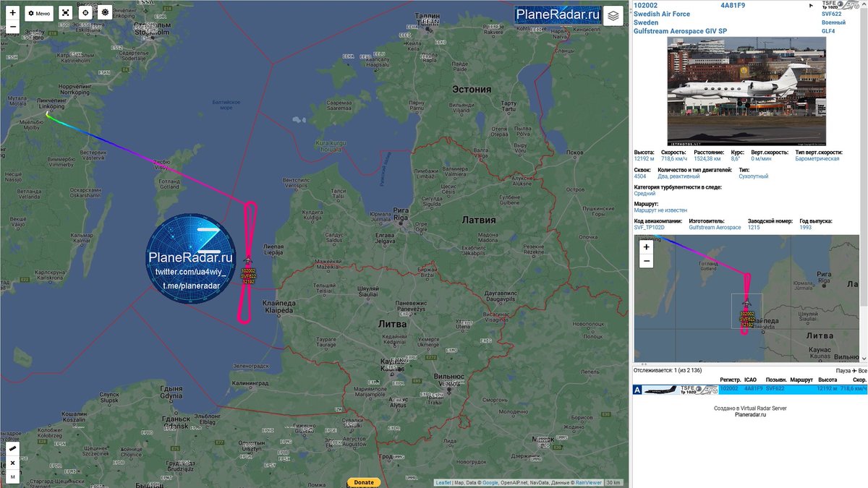Click airline code SVF_TP102D
Image resolution: width=868 pixels, height=488 pixels.
[x=649, y=228]
